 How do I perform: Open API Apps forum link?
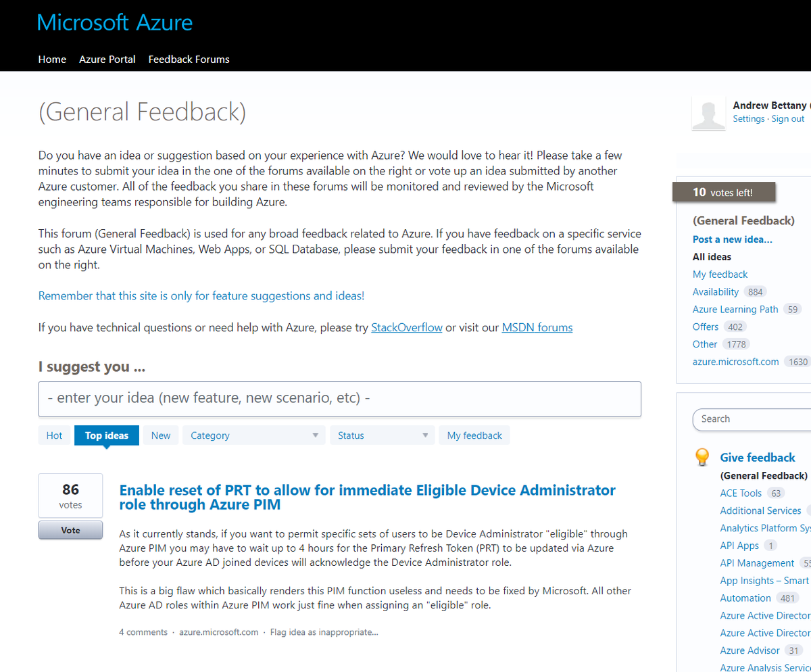tap(739, 546)
